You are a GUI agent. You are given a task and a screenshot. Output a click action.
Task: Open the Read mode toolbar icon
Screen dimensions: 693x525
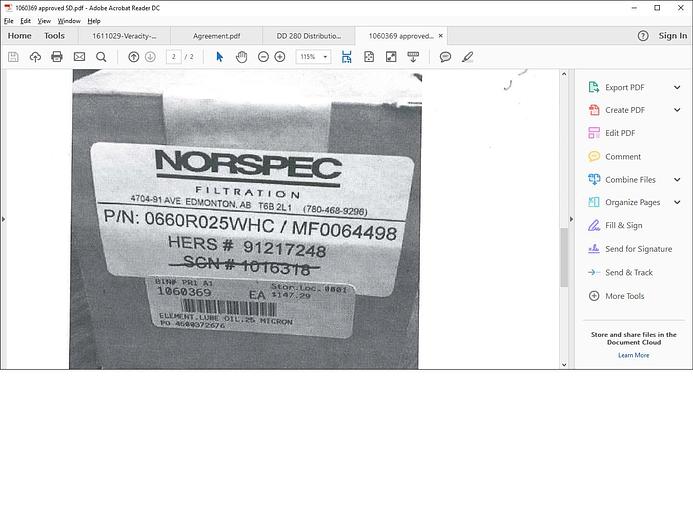point(413,57)
